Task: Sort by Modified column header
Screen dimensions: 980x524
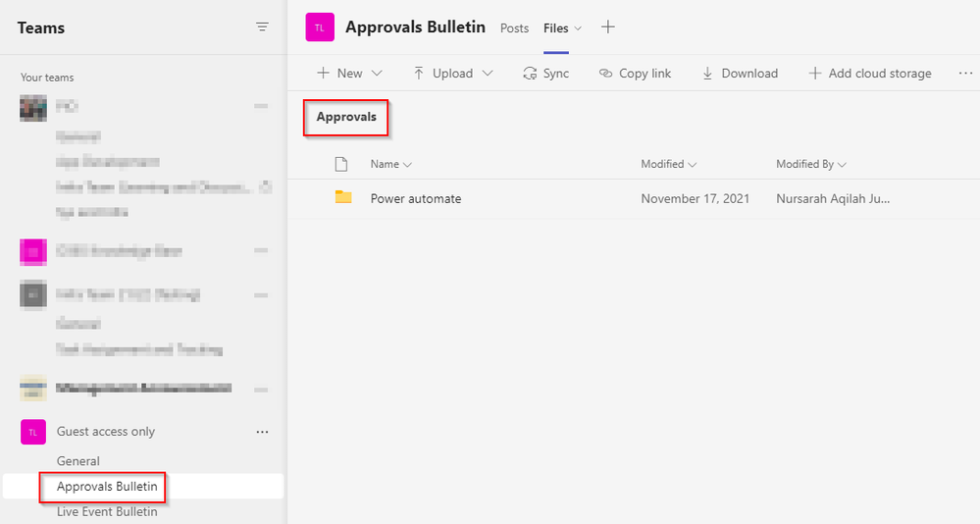Action: tap(668, 164)
